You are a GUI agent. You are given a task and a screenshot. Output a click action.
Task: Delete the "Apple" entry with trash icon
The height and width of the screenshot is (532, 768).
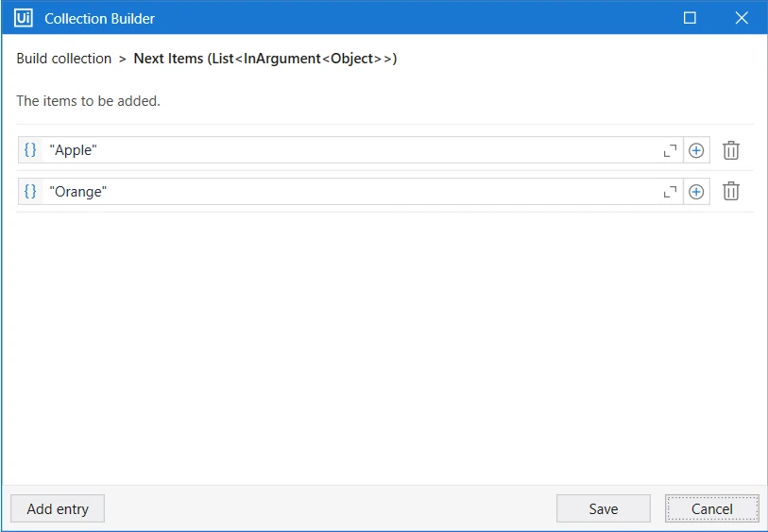[x=731, y=150]
